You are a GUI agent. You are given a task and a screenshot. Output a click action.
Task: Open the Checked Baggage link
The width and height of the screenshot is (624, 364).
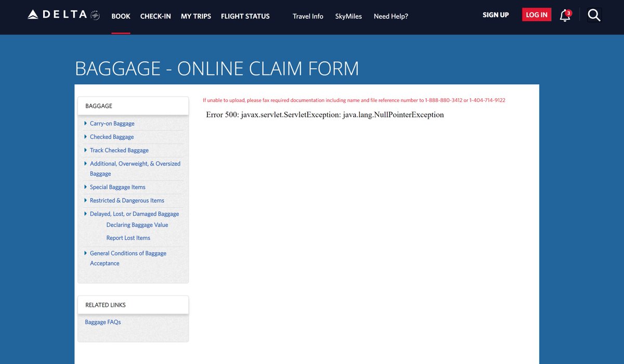tap(112, 137)
